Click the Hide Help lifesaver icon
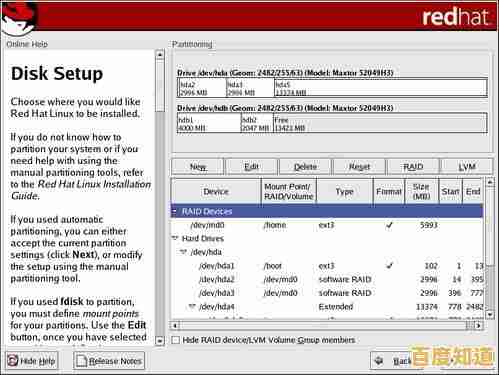The height and width of the screenshot is (375, 499). (x=13, y=361)
